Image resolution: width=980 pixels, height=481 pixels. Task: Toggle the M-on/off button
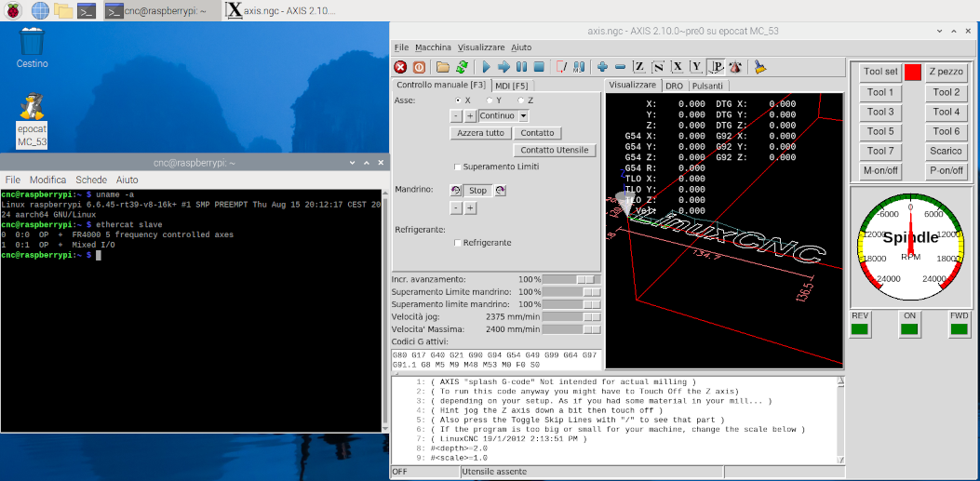coord(880,171)
